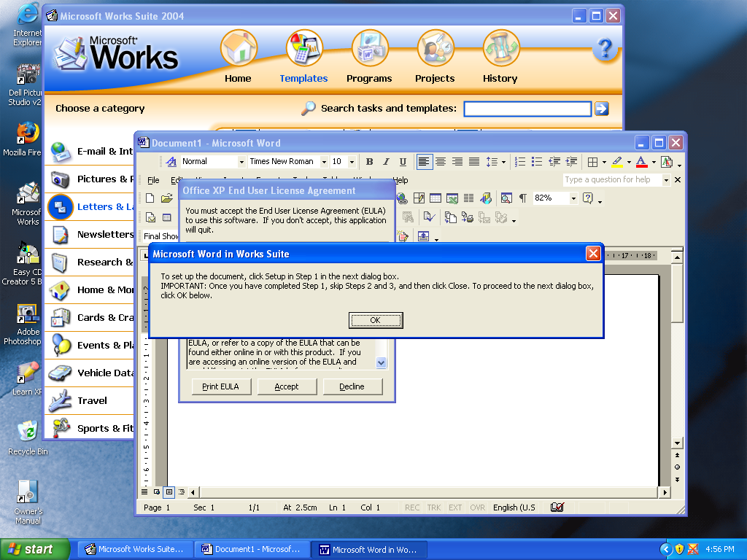Click the Insert Excel Worksheet icon
The image size is (747, 560).
tap(452, 198)
